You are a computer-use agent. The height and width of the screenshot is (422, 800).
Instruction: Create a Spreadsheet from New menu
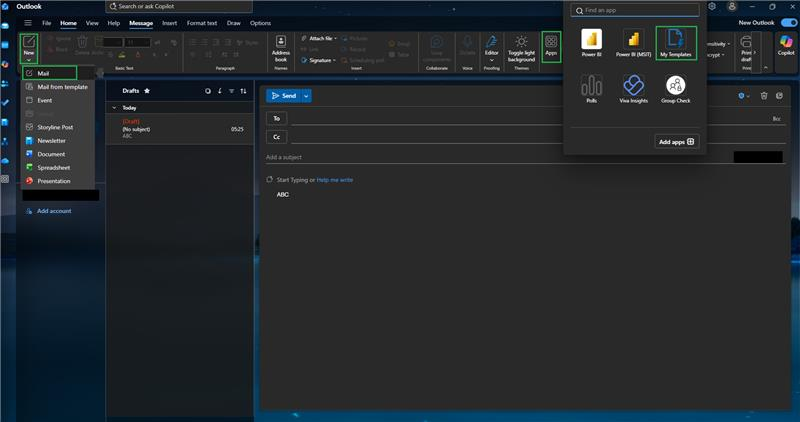pos(58,167)
